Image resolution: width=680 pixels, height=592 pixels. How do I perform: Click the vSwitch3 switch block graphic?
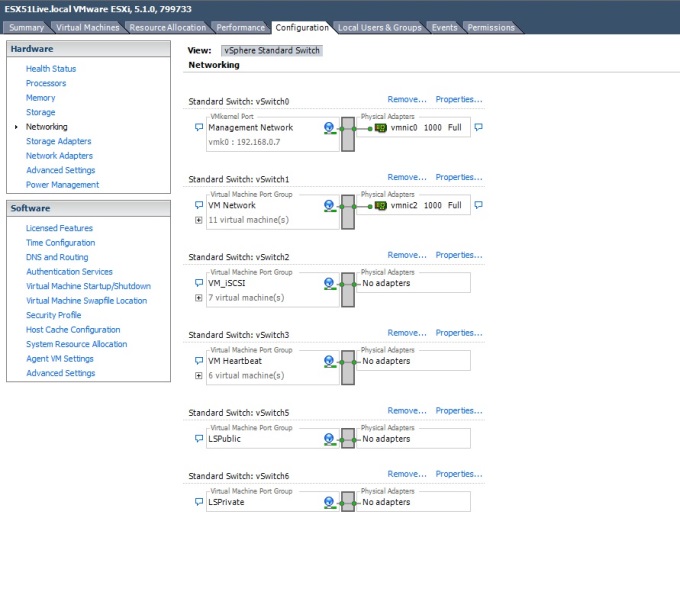pos(348,368)
